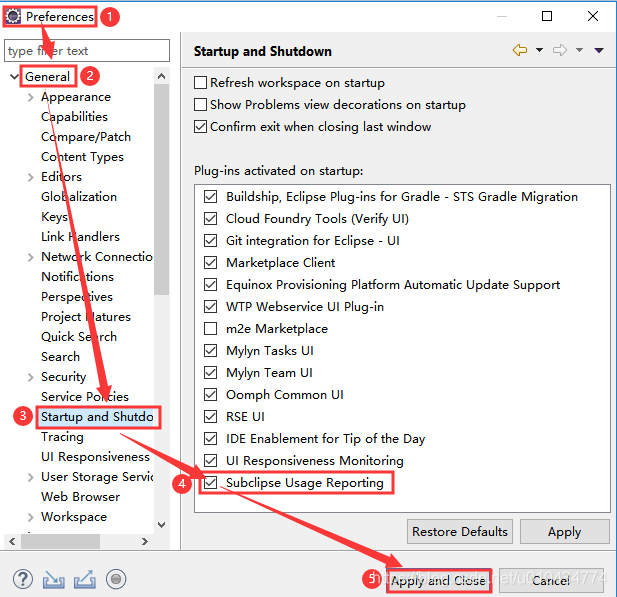Image resolution: width=617 pixels, height=597 pixels.
Task: Select Perspectives in the tree
Action: click(77, 297)
